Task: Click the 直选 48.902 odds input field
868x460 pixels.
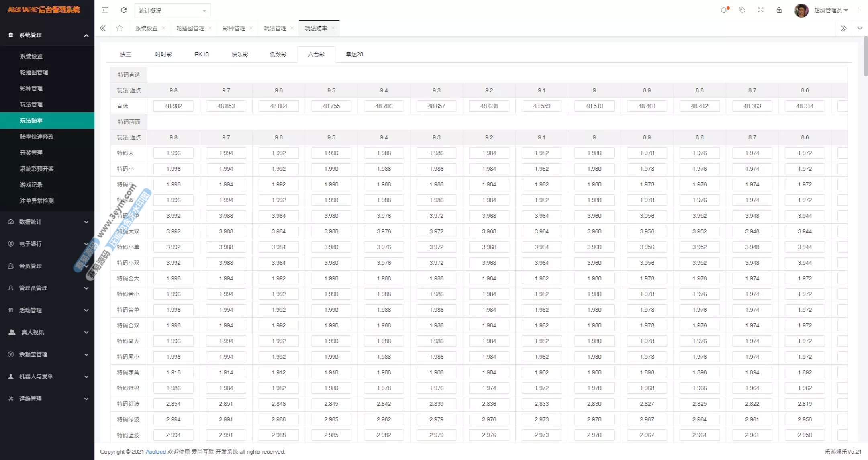Action: pos(174,106)
